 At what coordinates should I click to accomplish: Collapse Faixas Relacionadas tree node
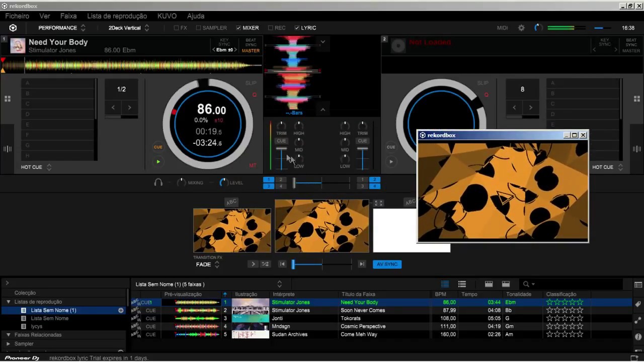click(x=9, y=335)
